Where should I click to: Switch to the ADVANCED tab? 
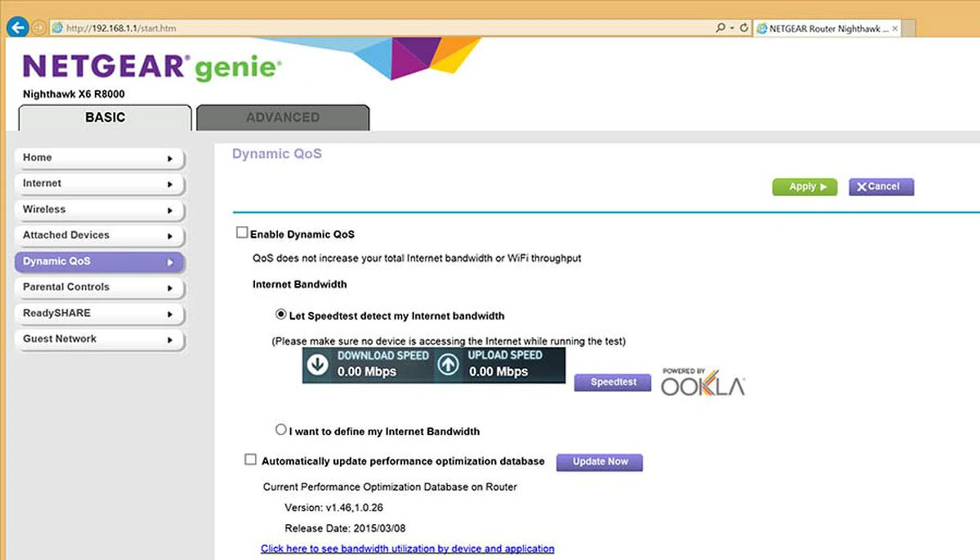click(x=283, y=117)
